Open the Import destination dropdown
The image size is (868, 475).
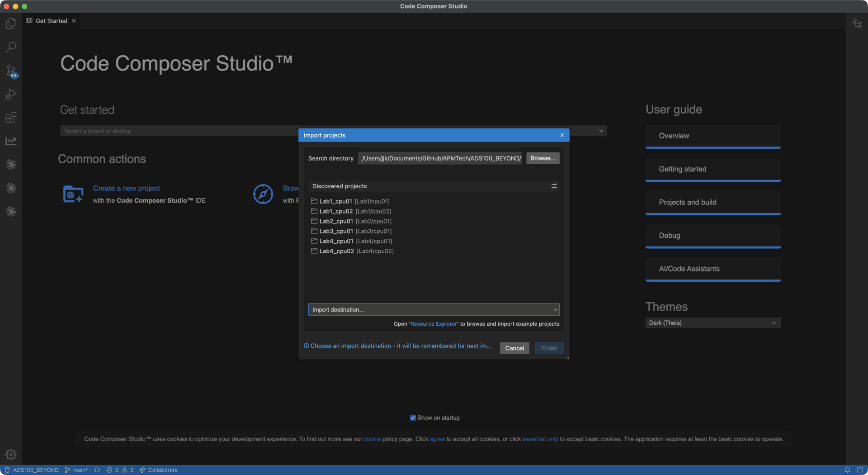tap(434, 309)
